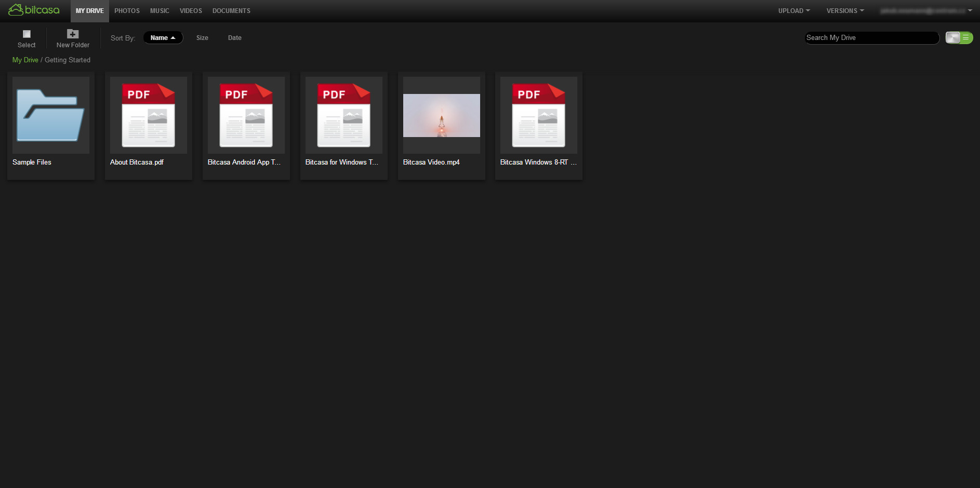Click the Bitcasa logo
The height and width of the screenshot is (488, 980).
coord(34,10)
